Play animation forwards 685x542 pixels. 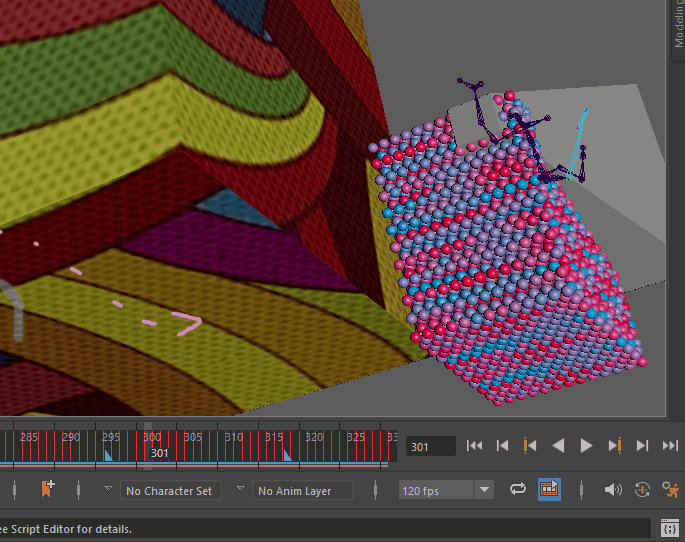click(587, 446)
